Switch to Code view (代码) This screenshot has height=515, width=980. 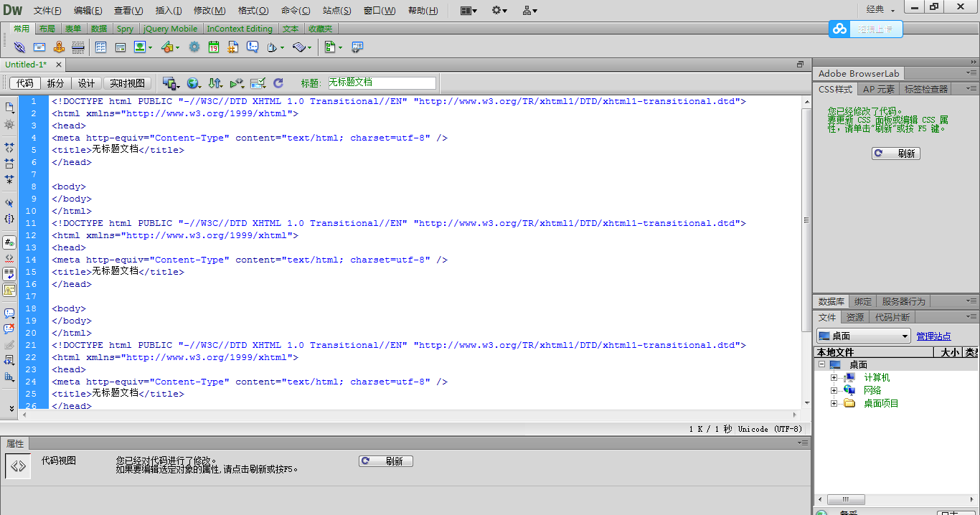click(x=24, y=83)
